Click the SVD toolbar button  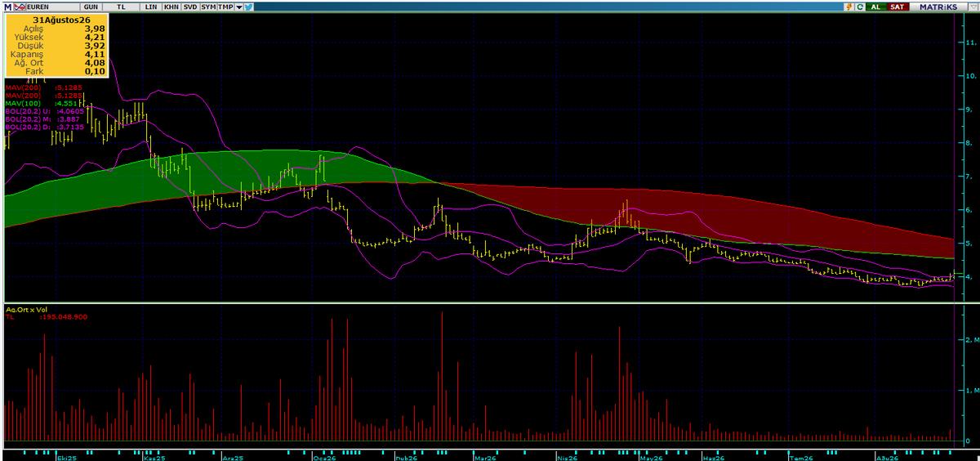[x=190, y=7]
